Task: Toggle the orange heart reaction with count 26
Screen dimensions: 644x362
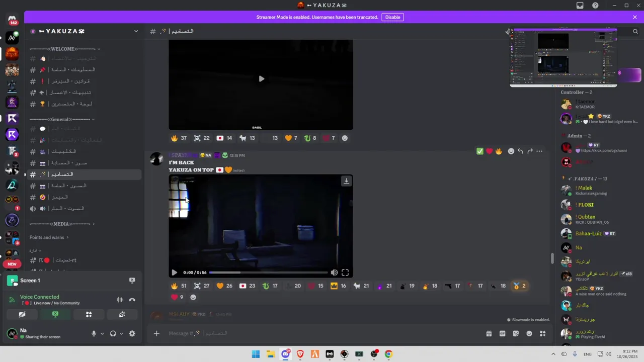Action: pyautogui.click(x=224, y=286)
